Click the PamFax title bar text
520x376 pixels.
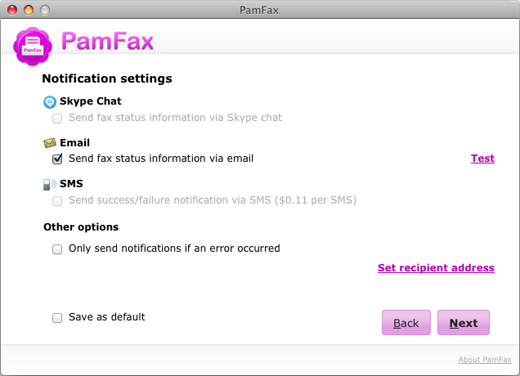pos(259,10)
